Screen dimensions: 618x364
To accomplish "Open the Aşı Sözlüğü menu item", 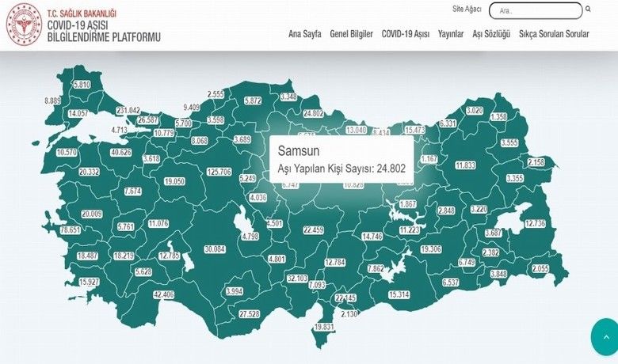I will click(x=491, y=34).
